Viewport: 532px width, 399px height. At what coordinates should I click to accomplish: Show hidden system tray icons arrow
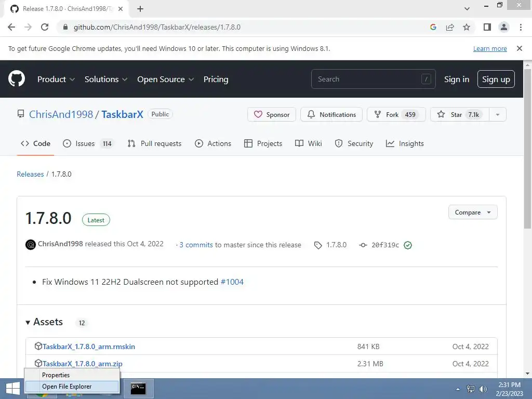click(458, 389)
